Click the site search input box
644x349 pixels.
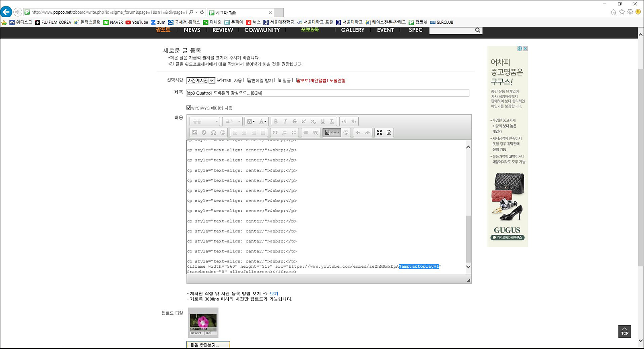[x=452, y=30]
